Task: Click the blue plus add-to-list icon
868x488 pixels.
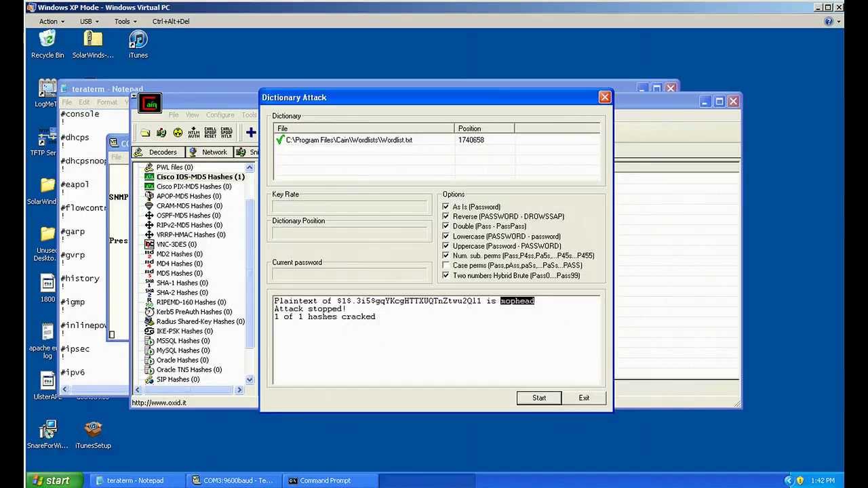Action: [251, 133]
